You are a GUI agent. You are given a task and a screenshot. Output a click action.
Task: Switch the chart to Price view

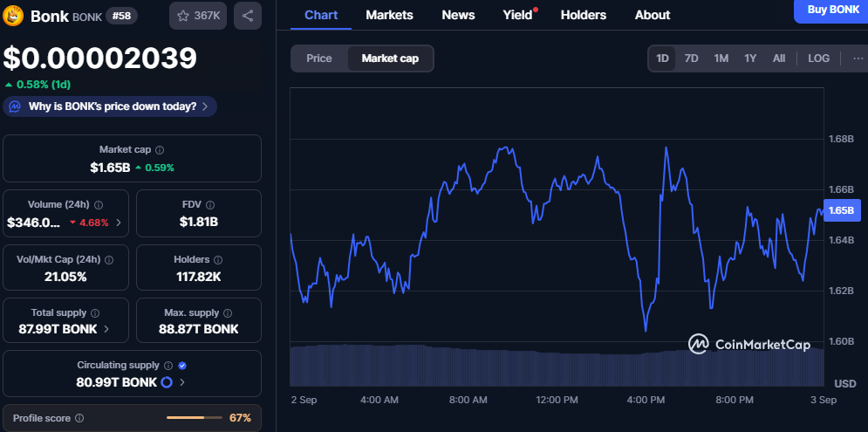point(319,58)
